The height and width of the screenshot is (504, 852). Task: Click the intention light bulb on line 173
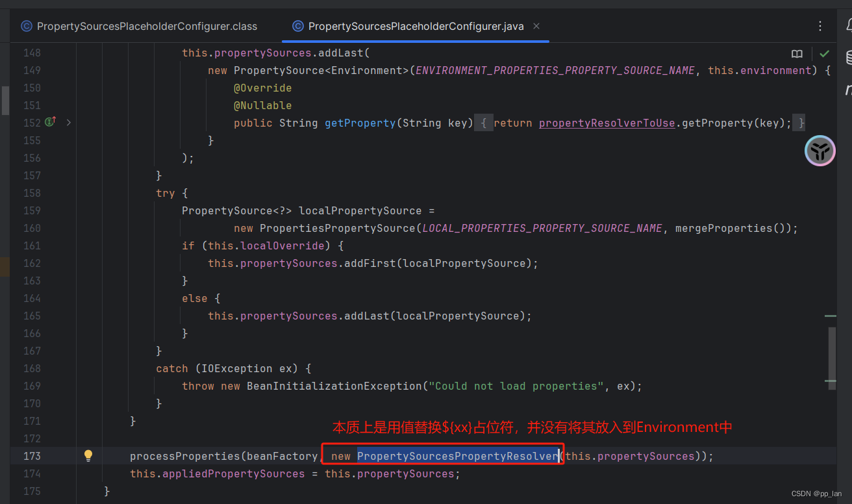tap(89, 455)
